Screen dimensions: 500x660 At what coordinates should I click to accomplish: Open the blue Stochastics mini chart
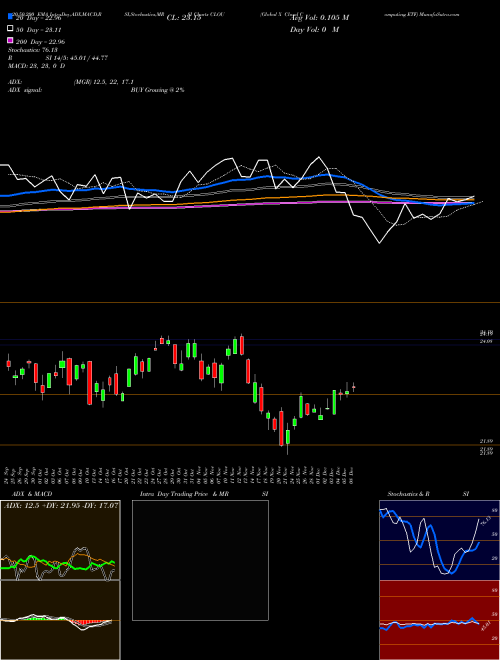point(439,540)
